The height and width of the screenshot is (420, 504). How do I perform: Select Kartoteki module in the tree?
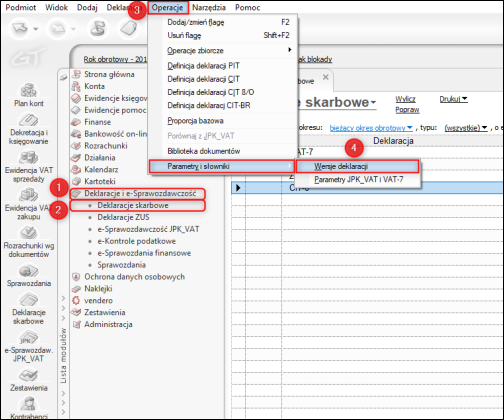[100, 181]
